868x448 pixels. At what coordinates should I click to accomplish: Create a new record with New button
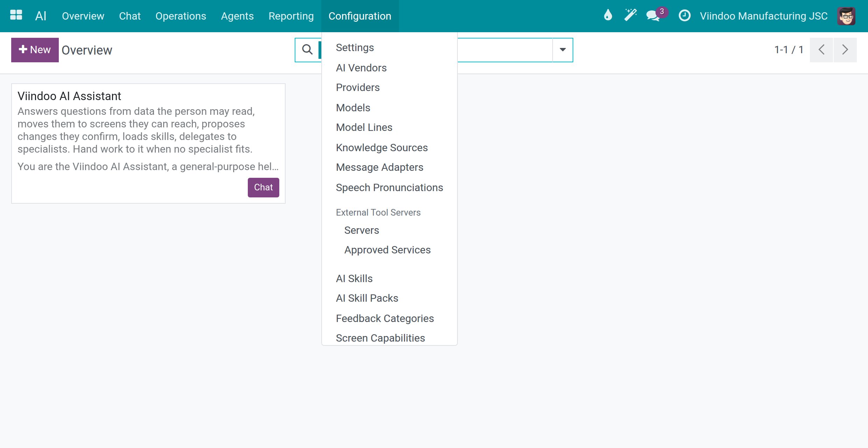pyautogui.click(x=35, y=50)
